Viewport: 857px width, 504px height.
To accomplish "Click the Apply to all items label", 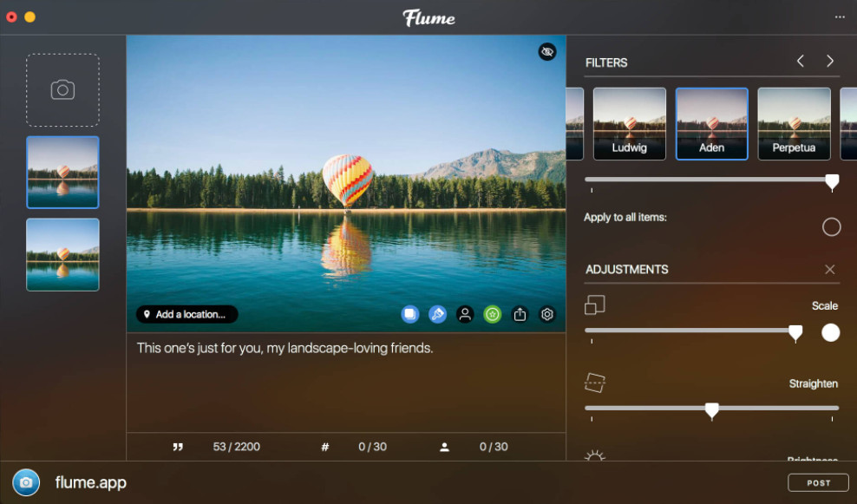I will click(625, 218).
